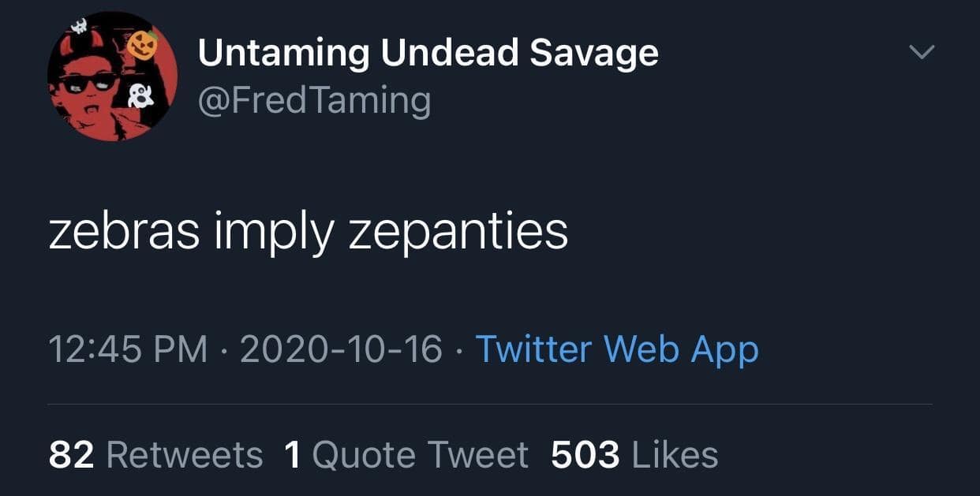Click the number 1 before Quote Tweet
Screen dimensions: 980x496
(x=292, y=455)
